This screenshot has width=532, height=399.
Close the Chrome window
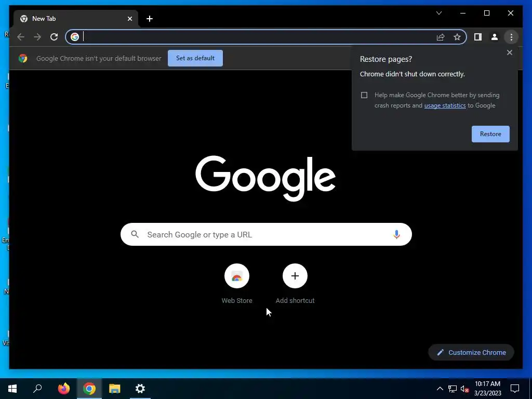pyautogui.click(x=510, y=13)
